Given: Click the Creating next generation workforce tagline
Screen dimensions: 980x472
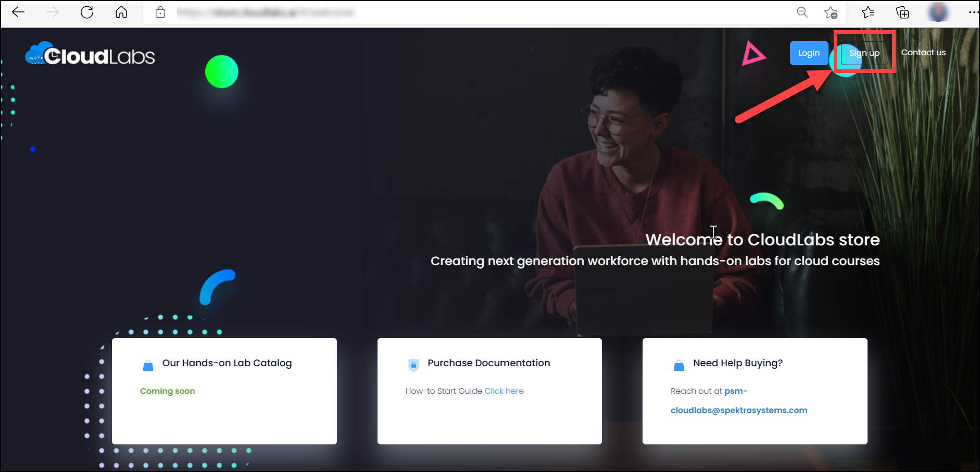Looking at the screenshot, I should (655, 261).
